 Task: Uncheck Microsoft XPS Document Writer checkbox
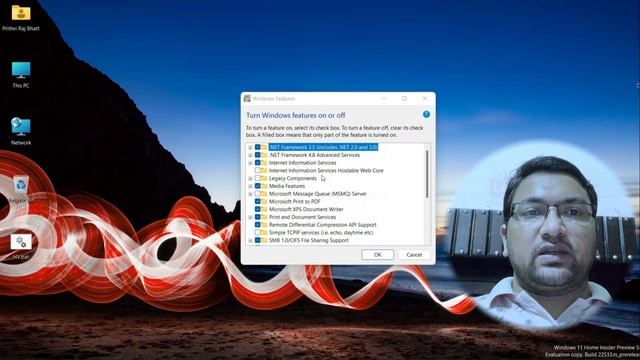(x=258, y=209)
